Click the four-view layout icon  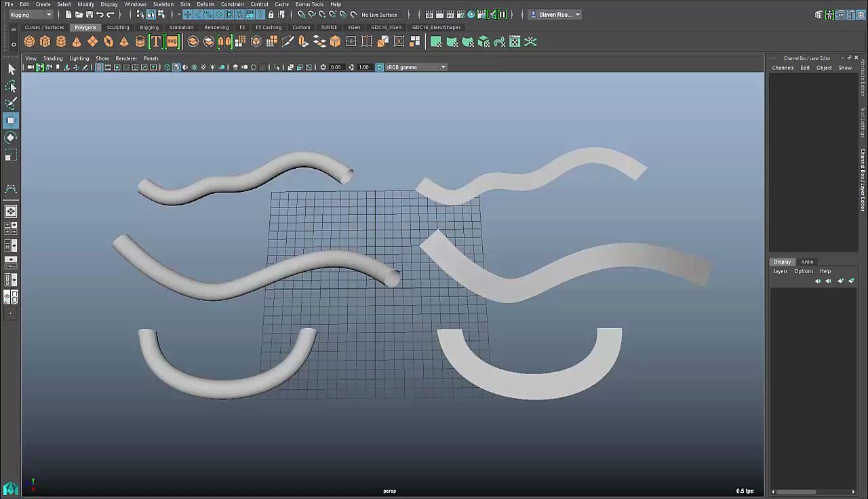pyautogui.click(x=11, y=228)
